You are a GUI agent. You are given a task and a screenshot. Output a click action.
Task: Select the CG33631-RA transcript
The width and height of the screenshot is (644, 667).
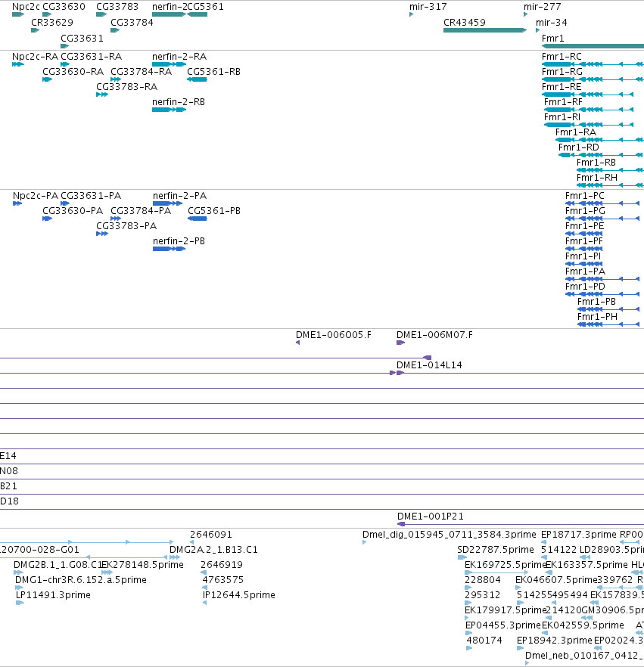coord(65,64)
